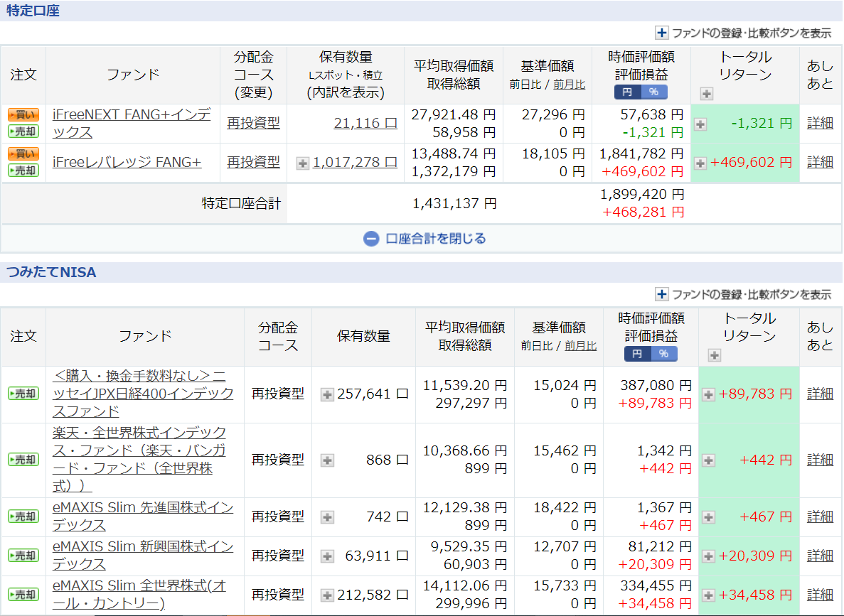Open 詳細 for 楽天・全世界株式 fund
844x616 pixels.
pos(820,460)
